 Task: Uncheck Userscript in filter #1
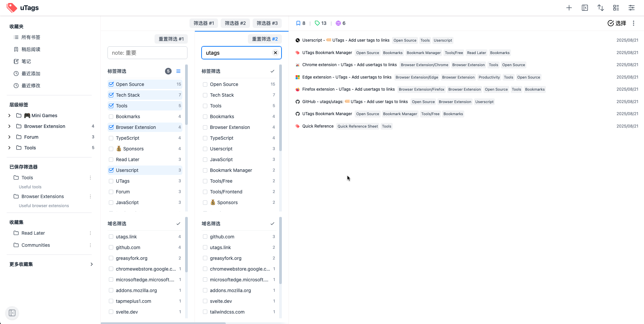[111, 170]
